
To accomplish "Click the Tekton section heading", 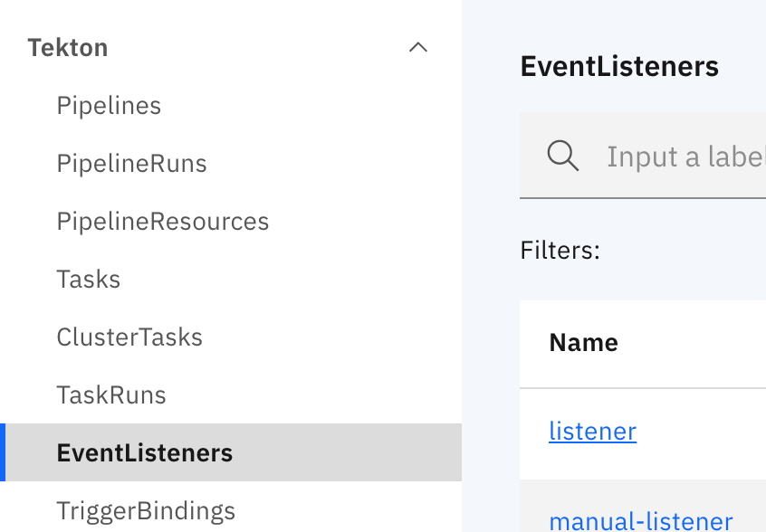I will click(67, 47).
